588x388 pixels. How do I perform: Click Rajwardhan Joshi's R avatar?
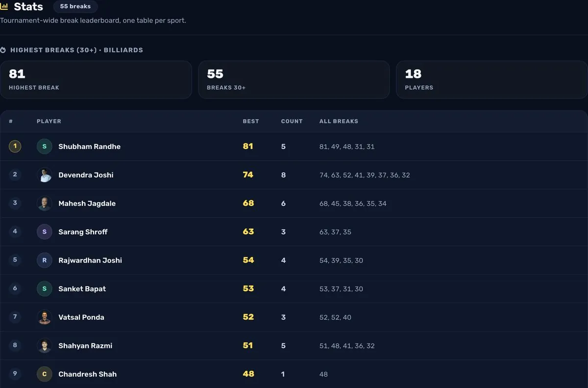pos(45,260)
